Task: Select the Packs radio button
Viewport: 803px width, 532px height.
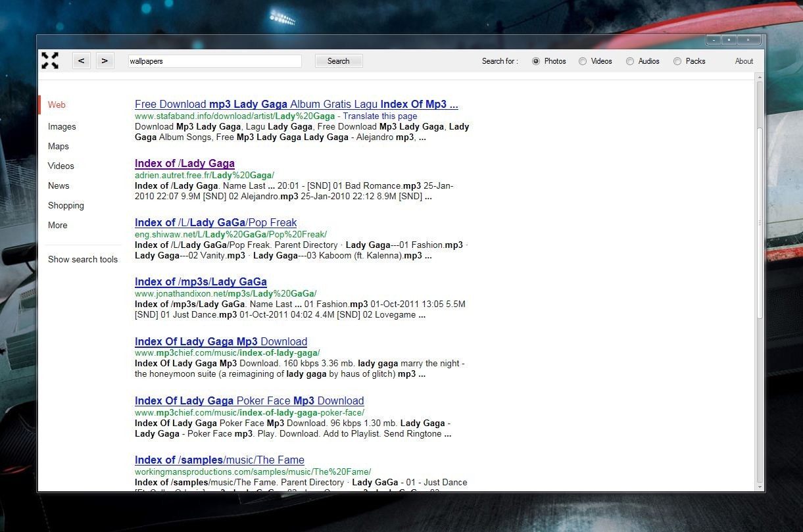Action: click(677, 61)
